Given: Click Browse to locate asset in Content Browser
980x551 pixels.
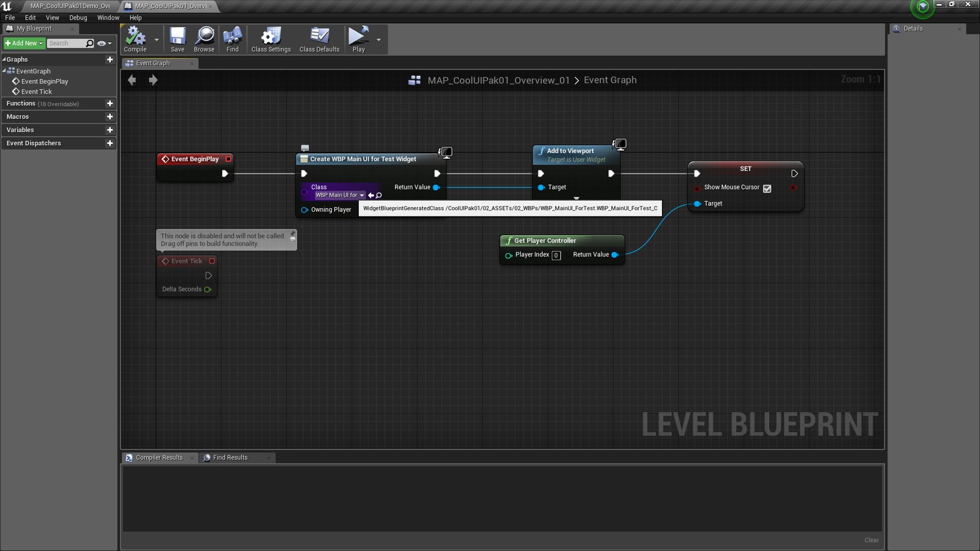Looking at the screenshot, I should coord(204,38).
